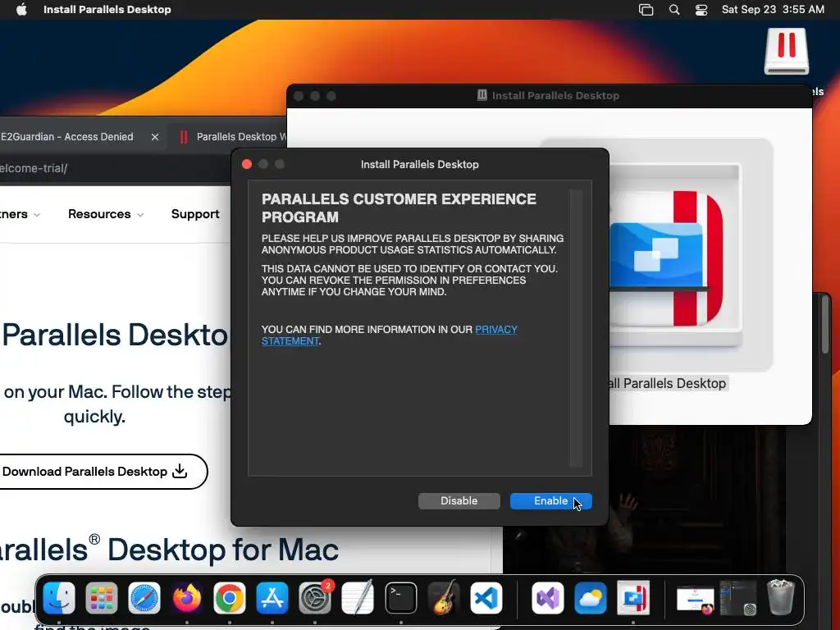Viewport: 840px width, 630px height.
Task: Click the scrollbar of the dark background window
Action: click(825, 326)
